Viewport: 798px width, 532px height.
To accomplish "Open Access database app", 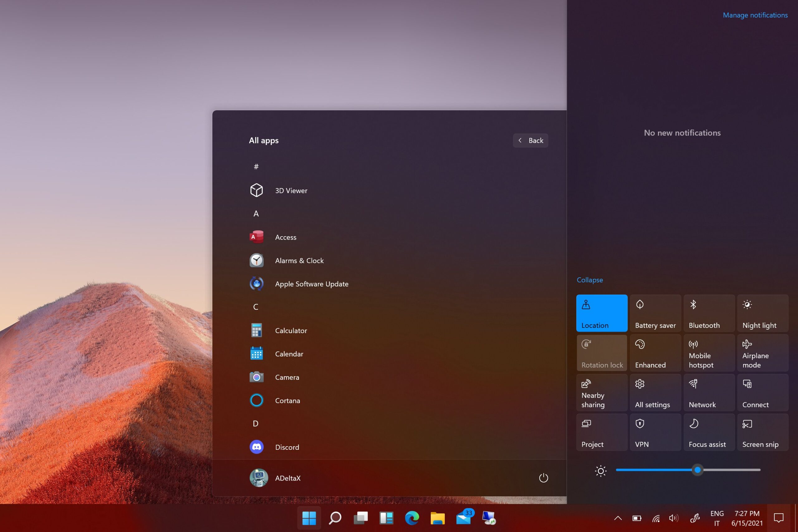I will [x=286, y=237].
